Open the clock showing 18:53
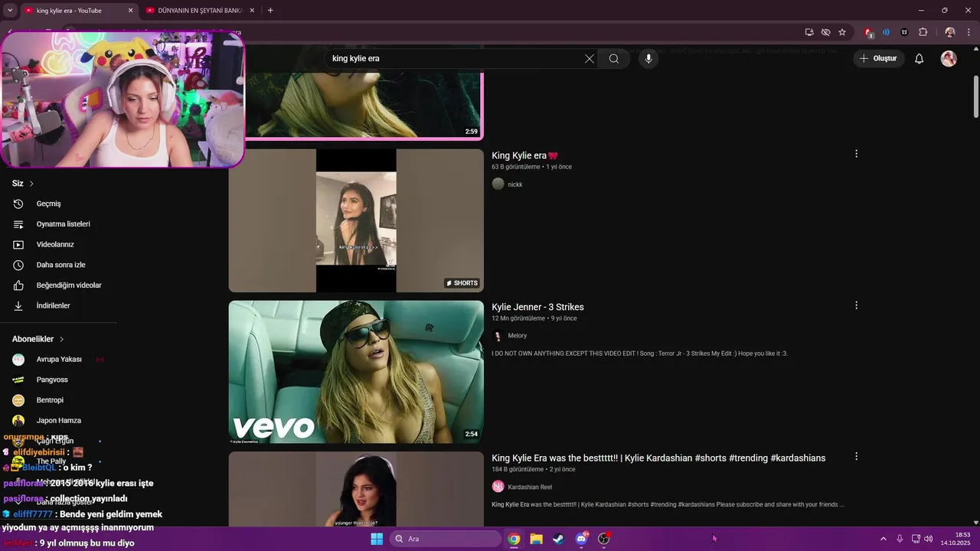The image size is (980, 551). [955, 539]
